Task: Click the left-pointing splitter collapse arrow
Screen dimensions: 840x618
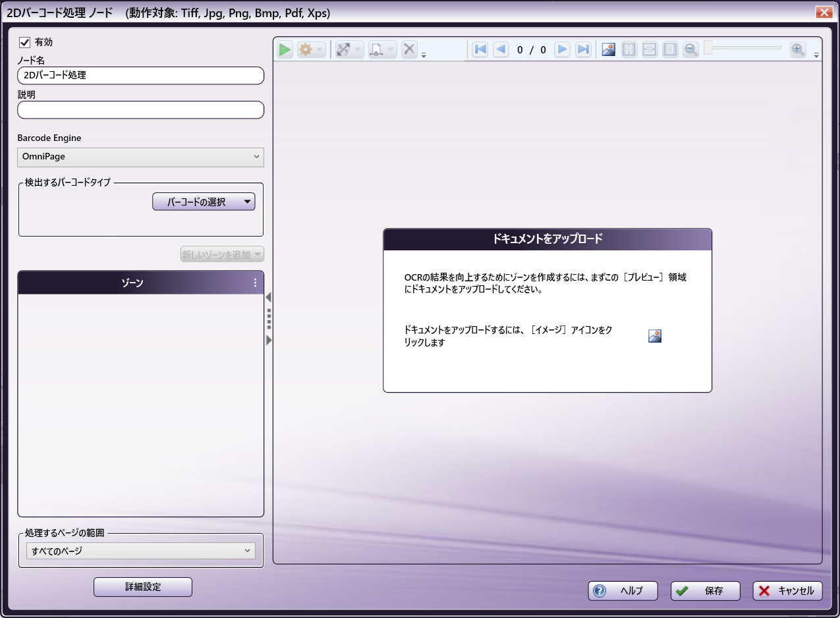Action: (268, 298)
